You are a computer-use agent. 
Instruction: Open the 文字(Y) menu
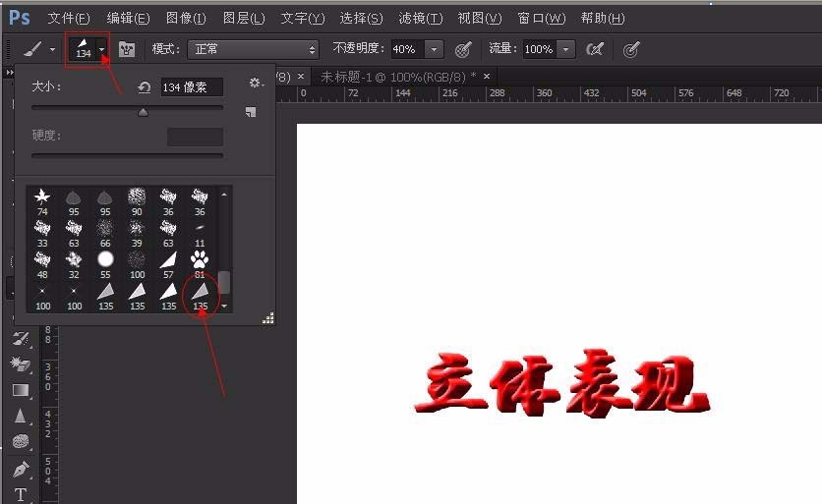coord(303,19)
